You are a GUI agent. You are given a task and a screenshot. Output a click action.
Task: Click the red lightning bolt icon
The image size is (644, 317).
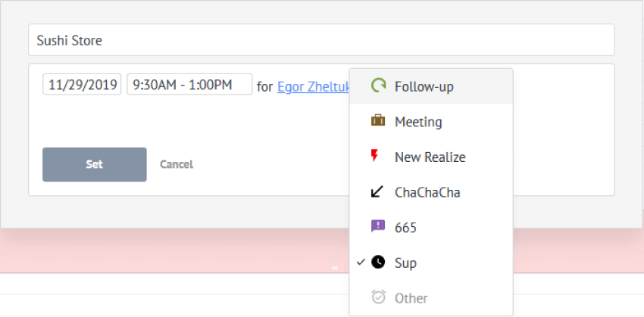click(x=374, y=157)
